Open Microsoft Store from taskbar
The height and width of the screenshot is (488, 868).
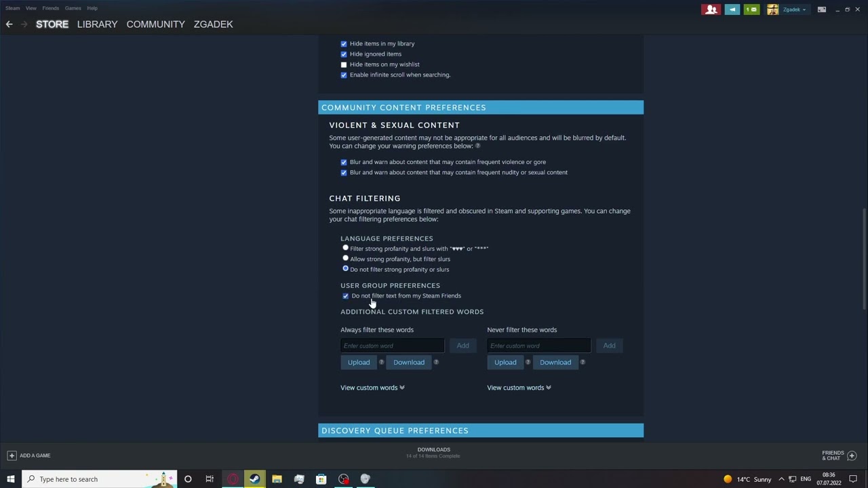(321, 479)
